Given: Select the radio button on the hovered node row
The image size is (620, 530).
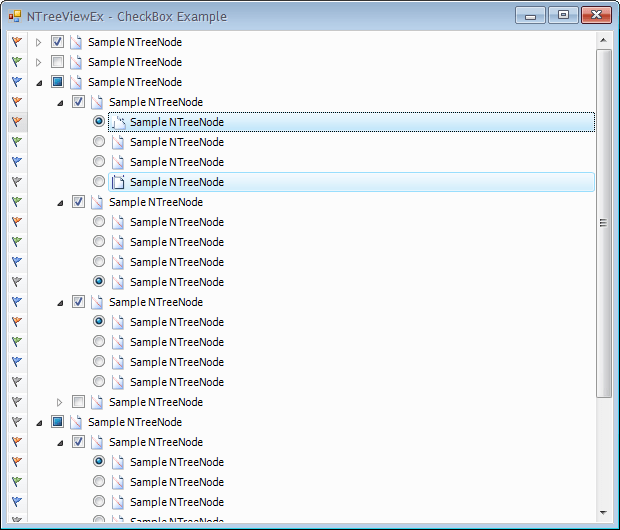Looking at the screenshot, I should [x=99, y=182].
